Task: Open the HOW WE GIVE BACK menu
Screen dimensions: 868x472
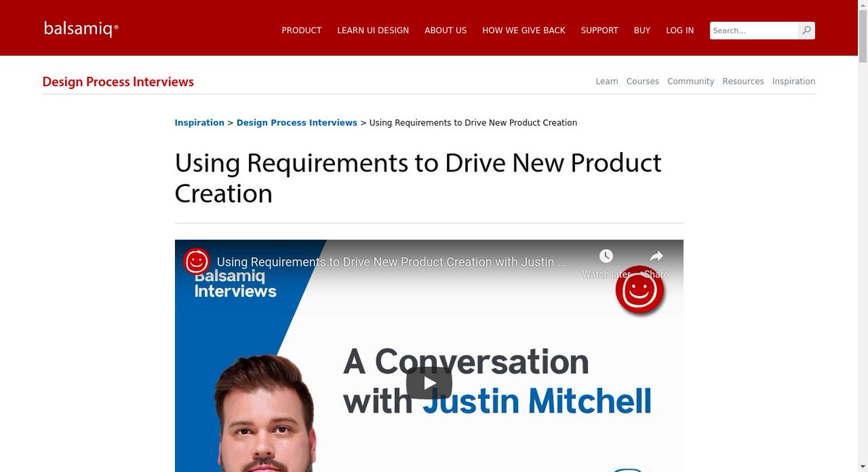Action: tap(524, 30)
